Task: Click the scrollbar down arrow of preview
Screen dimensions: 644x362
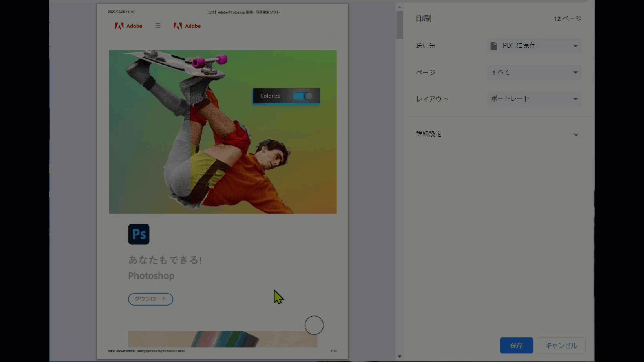Action: 399,356
